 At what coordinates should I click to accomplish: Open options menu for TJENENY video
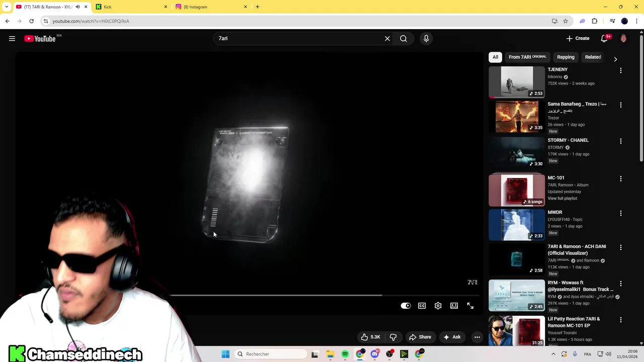[620, 71]
